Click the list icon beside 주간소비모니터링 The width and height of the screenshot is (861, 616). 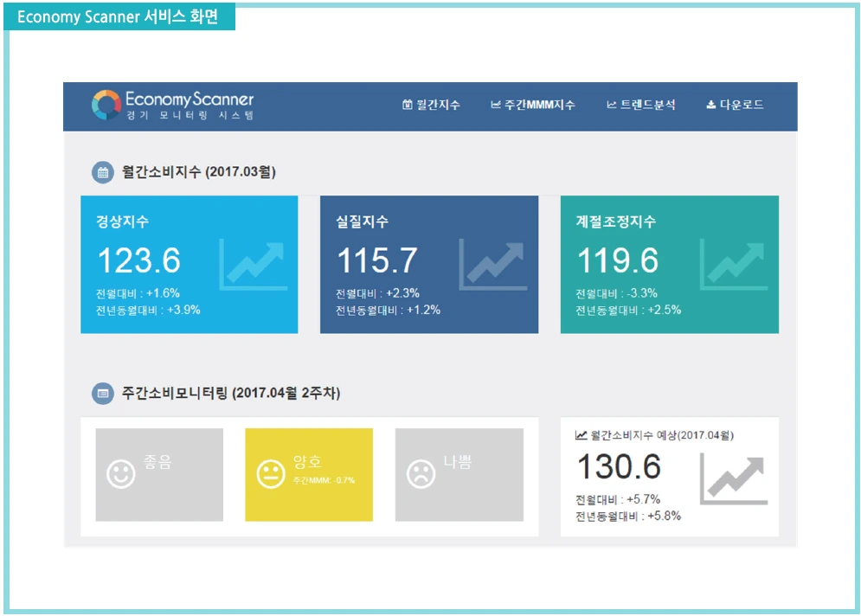pos(103,393)
